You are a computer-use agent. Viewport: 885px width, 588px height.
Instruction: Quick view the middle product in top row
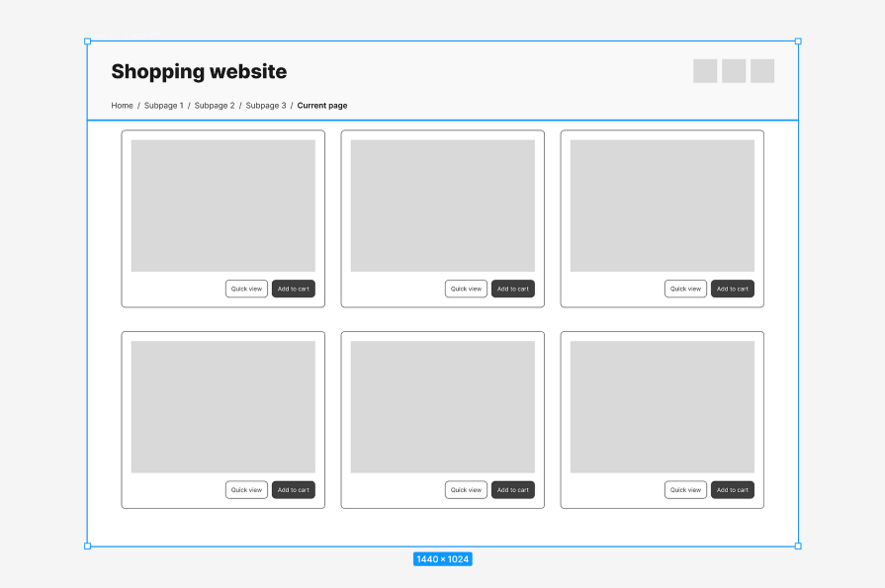click(x=465, y=289)
